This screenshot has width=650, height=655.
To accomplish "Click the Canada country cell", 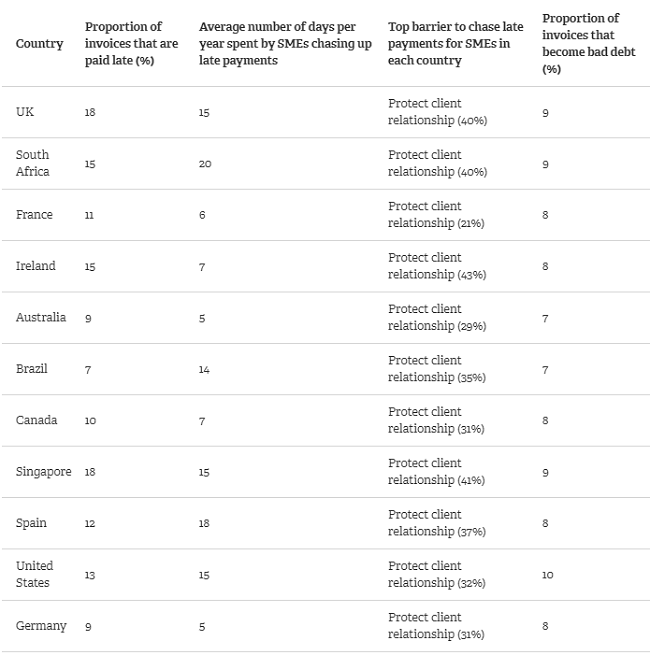I will (36, 420).
